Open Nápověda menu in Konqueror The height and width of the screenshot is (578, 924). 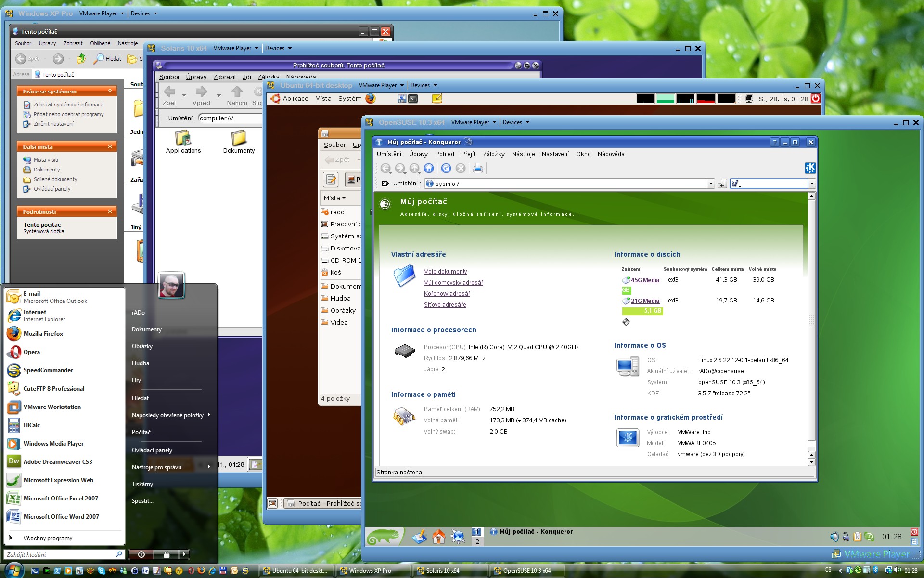pyautogui.click(x=611, y=154)
